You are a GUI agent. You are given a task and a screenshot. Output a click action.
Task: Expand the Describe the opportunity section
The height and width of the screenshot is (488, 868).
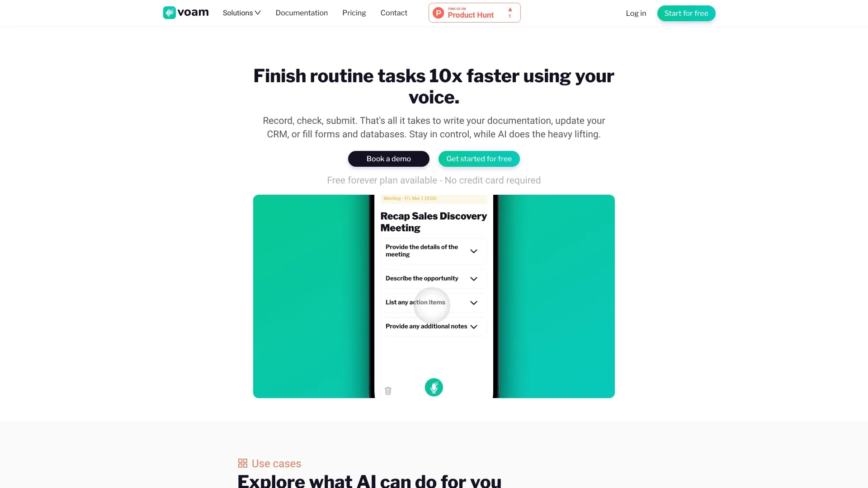click(474, 278)
